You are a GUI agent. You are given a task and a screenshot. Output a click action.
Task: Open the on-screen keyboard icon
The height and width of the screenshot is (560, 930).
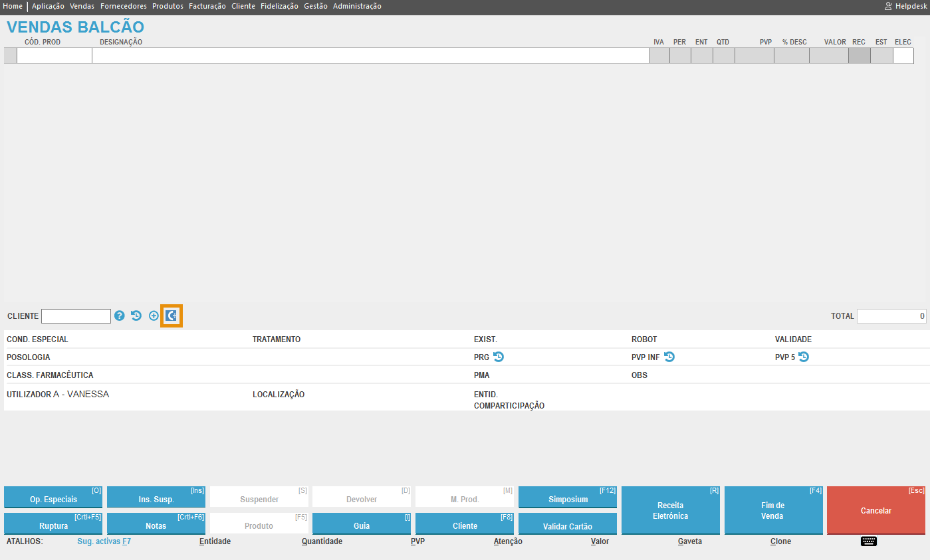(x=869, y=541)
